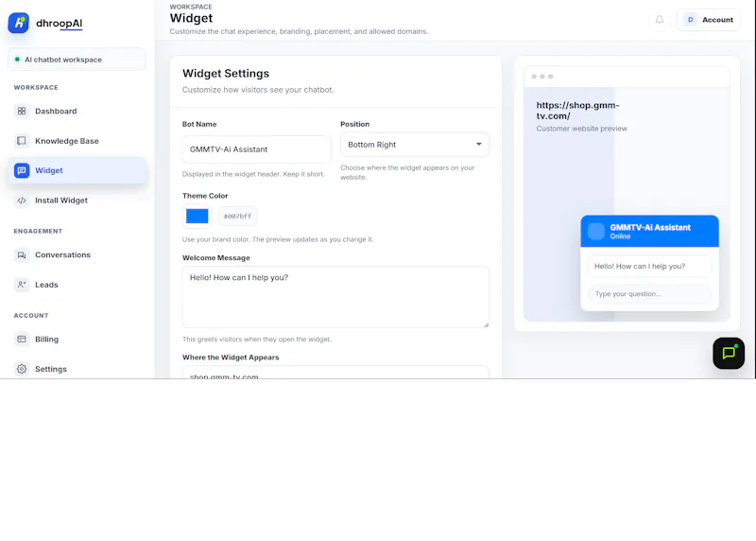Open the Dashboard grid icon
This screenshot has width=756, height=541.
22,111
